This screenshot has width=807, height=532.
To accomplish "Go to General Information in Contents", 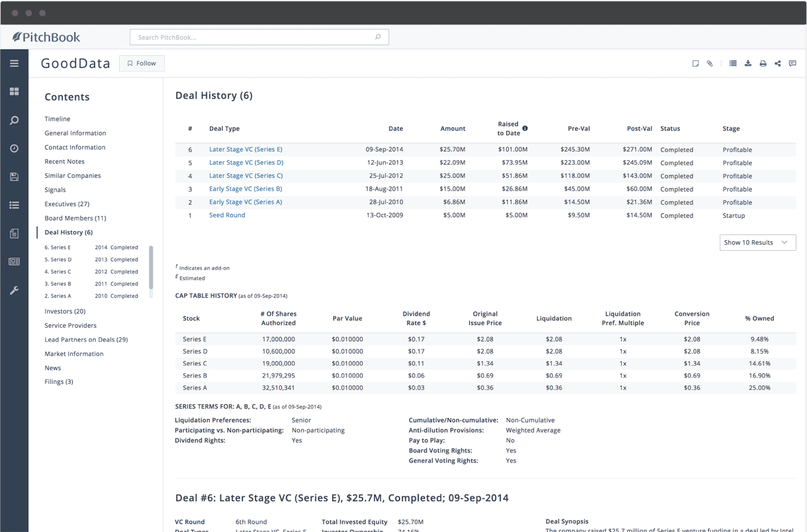I will [75, 133].
